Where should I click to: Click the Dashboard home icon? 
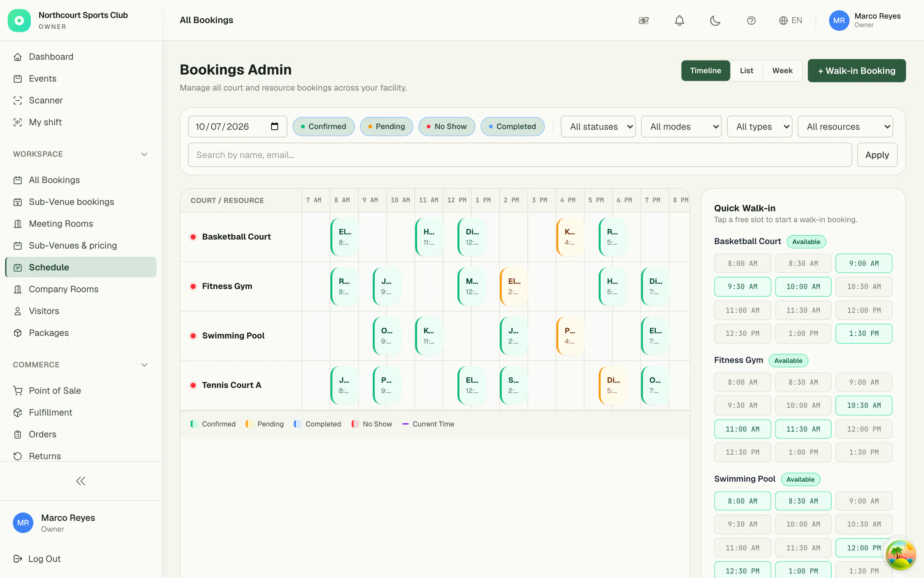[x=18, y=57]
